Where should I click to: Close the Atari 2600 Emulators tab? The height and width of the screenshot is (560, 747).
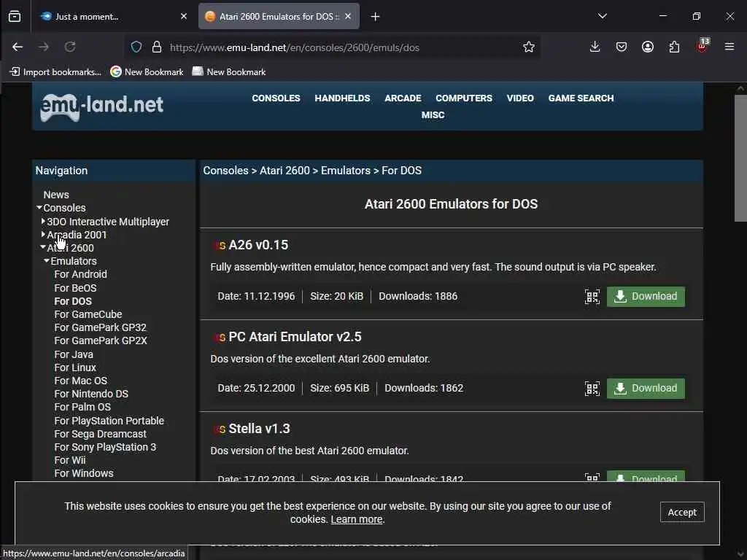tap(348, 16)
